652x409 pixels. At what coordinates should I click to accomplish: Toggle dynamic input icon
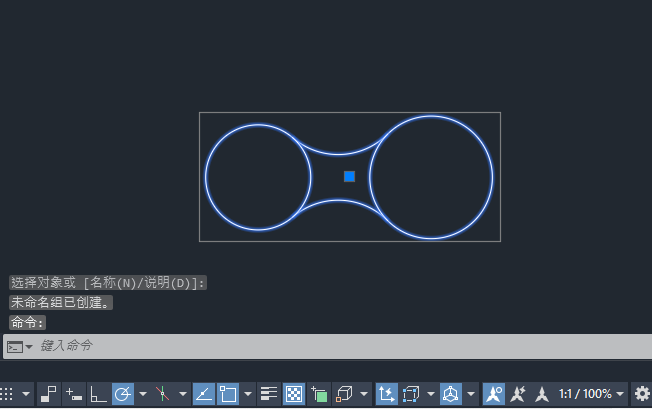coord(74,394)
